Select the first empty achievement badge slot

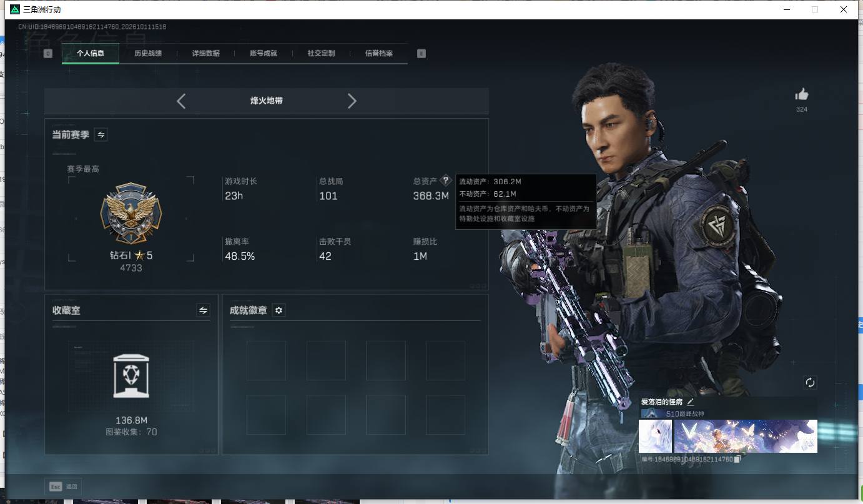266,360
